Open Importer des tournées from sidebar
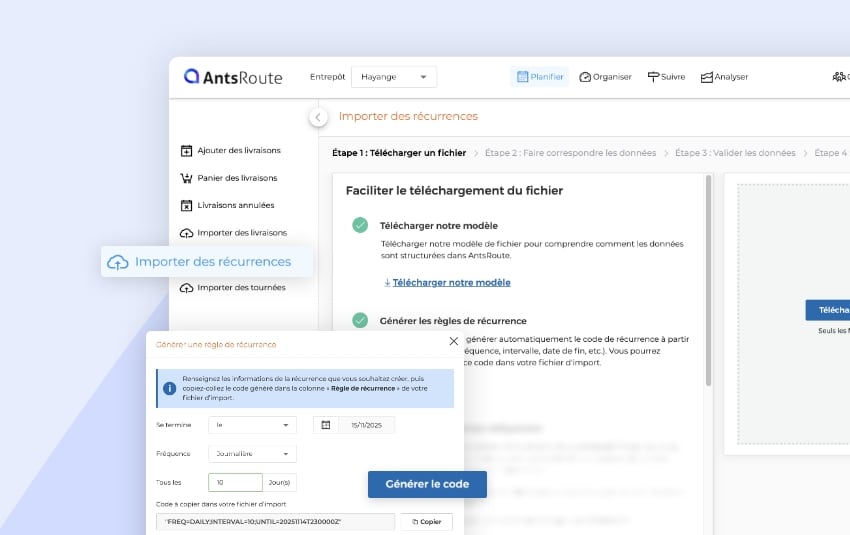Viewport: 850px width, 535px height. click(x=240, y=288)
